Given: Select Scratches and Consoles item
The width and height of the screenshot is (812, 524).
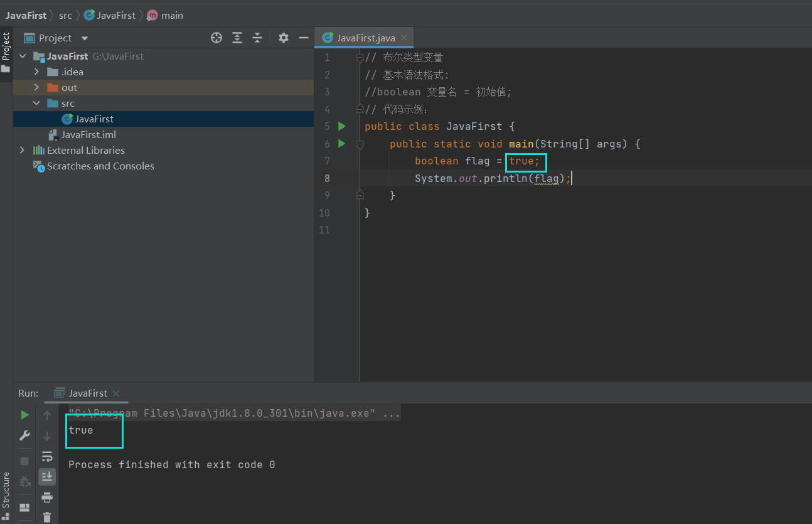Looking at the screenshot, I should pos(100,166).
